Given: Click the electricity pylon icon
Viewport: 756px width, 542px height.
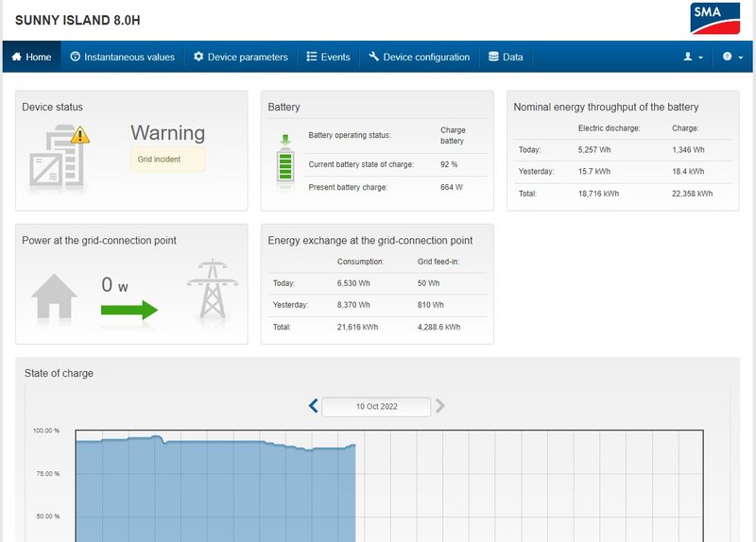Looking at the screenshot, I should click(212, 289).
